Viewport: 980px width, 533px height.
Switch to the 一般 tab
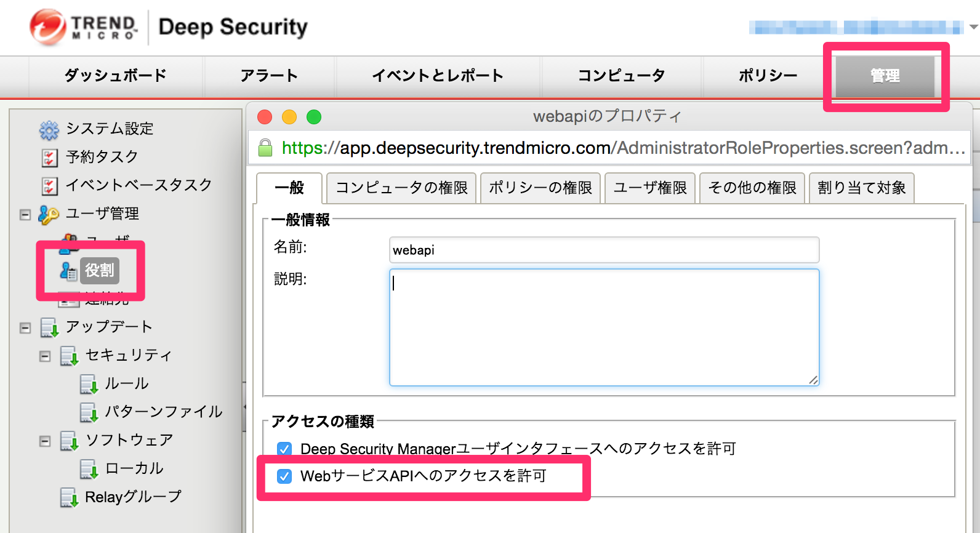point(289,188)
